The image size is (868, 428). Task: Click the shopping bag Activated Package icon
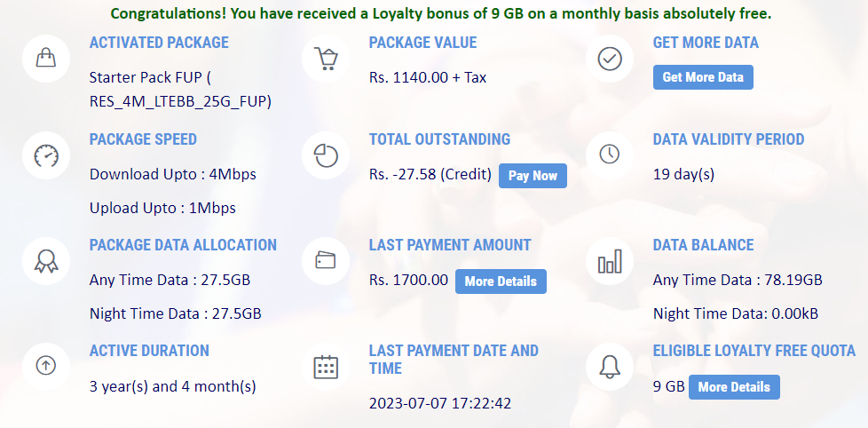[x=46, y=58]
